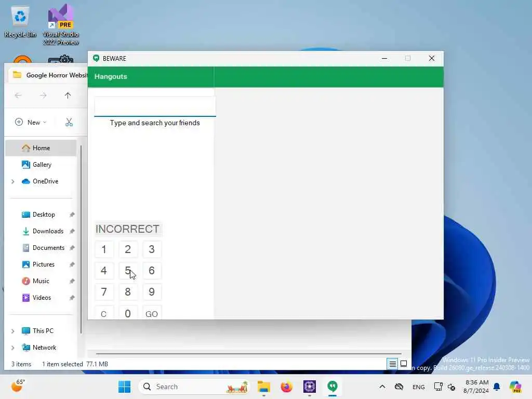Image resolution: width=532 pixels, height=399 pixels.
Task: Click keypad digit 0
Action: (x=128, y=312)
